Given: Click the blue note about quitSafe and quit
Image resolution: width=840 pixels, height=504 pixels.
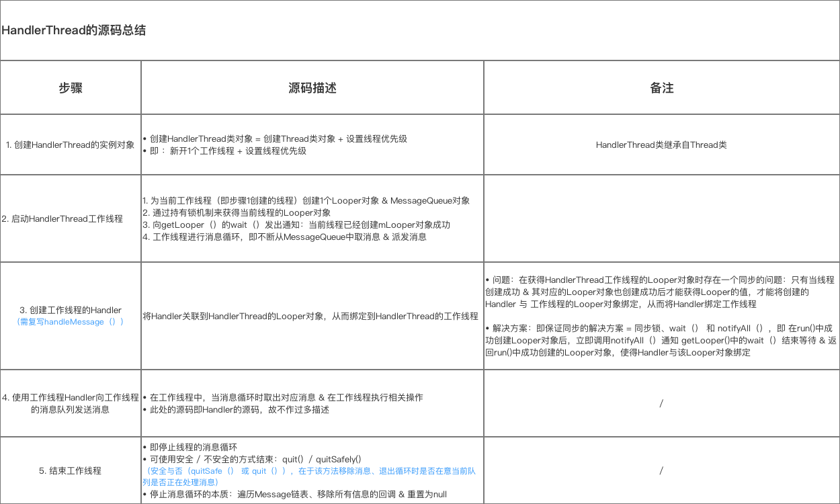Looking at the screenshot, I should coord(310,476).
